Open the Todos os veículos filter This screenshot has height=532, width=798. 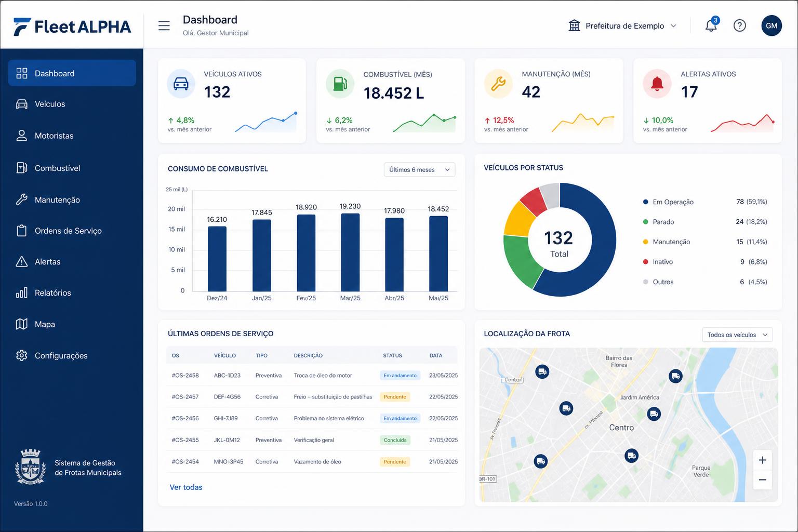tap(737, 335)
